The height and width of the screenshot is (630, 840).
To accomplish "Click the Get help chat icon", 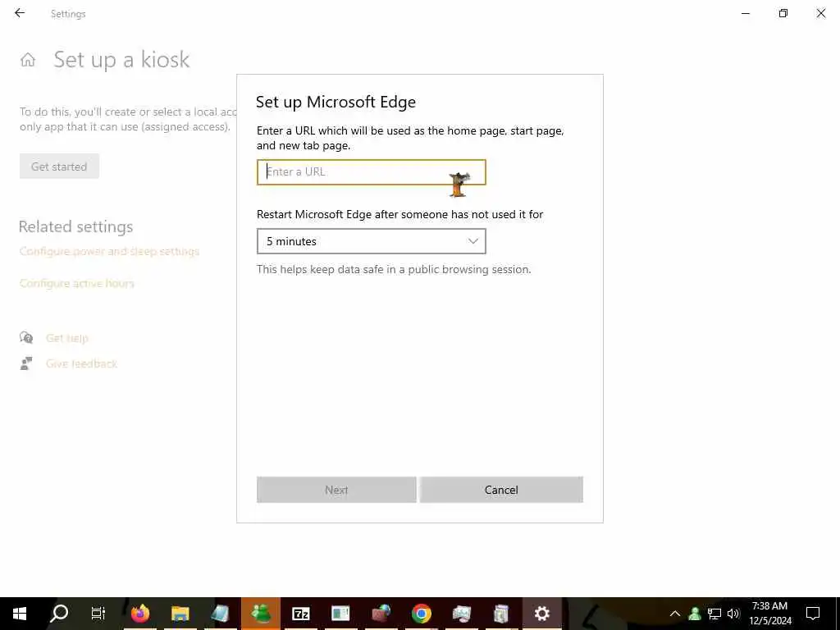I will (x=26, y=337).
